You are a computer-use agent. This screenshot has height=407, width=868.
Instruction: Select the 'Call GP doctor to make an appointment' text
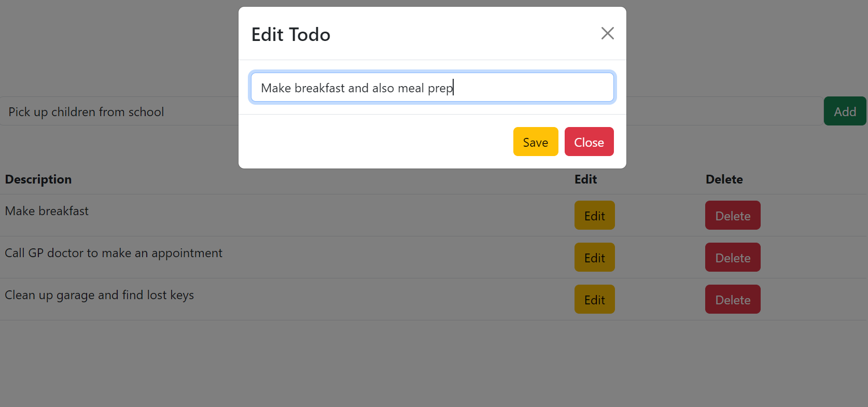[x=114, y=253]
